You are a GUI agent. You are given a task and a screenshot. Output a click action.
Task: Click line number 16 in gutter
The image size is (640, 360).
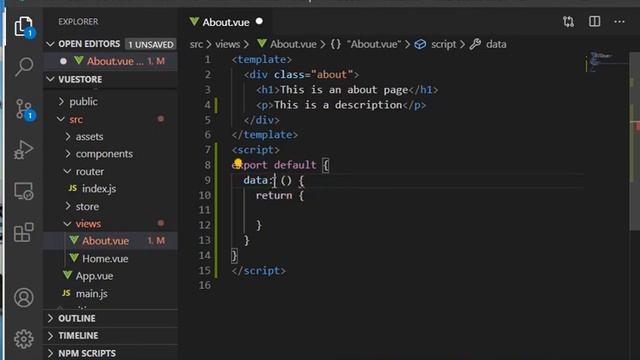204,285
